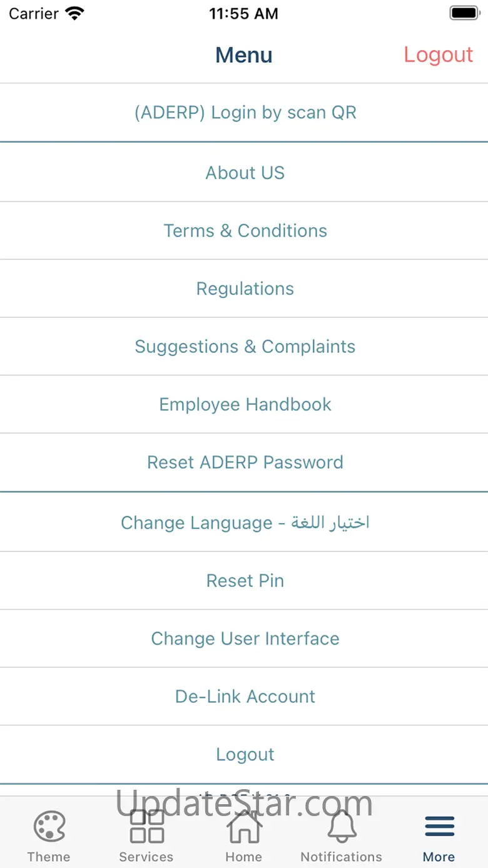Tap Change Language option
The image size is (488, 868).
[245, 523]
